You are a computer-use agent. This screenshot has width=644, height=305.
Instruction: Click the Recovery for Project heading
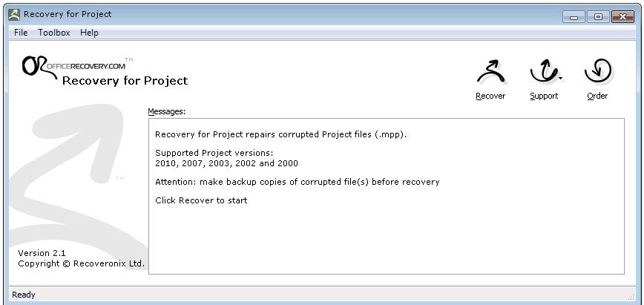(125, 81)
